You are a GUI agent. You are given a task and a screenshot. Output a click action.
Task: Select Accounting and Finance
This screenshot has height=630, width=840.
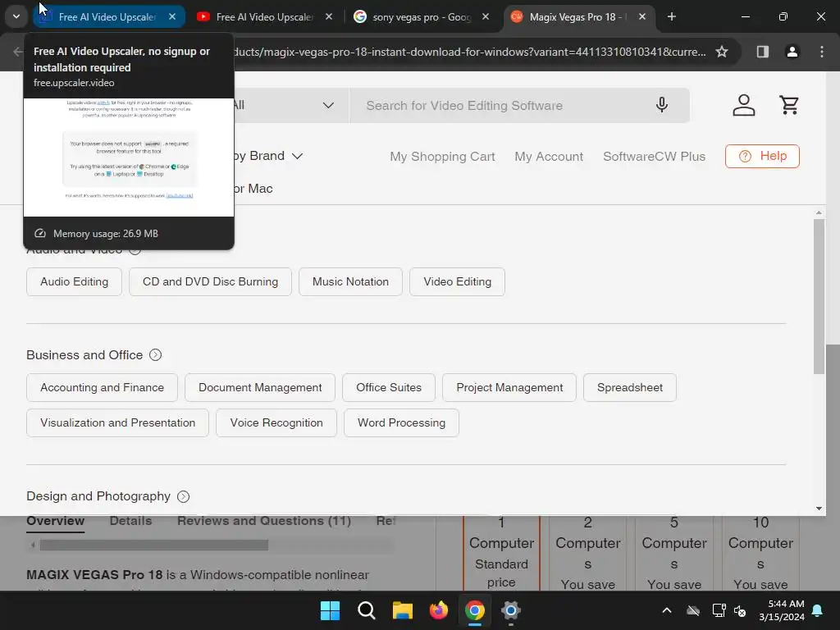102,387
